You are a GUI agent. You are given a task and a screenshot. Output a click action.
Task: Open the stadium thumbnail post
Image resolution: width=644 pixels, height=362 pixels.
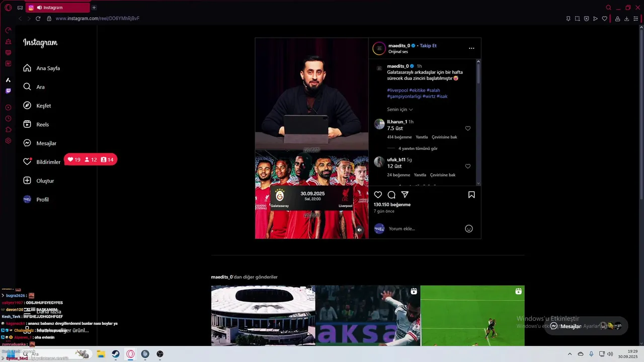click(263, 316)
